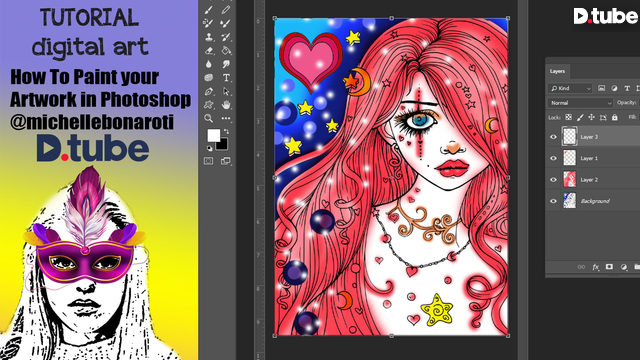Image resolution: width=640 pixels, height=360 pixels.
Task: Open the Kind filter dropdown
Action: (570, 88)
